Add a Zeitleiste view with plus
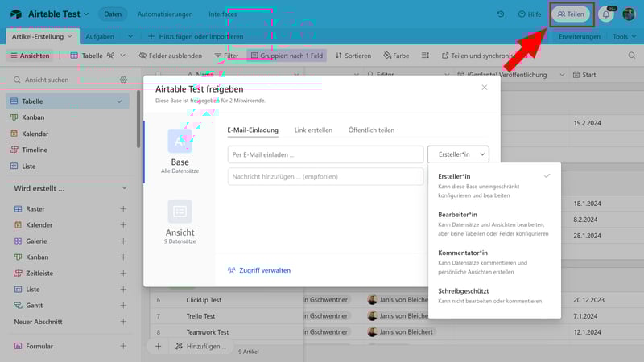This screenshot has height=362, width=644. pyautogui.click(x=123, y=273)
